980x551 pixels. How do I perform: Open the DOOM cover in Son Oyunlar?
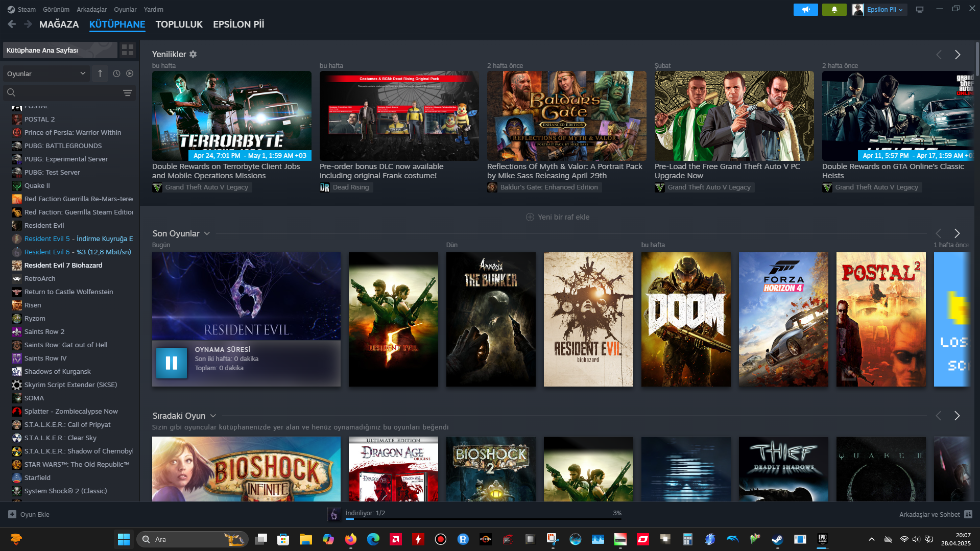pos(686,319)
